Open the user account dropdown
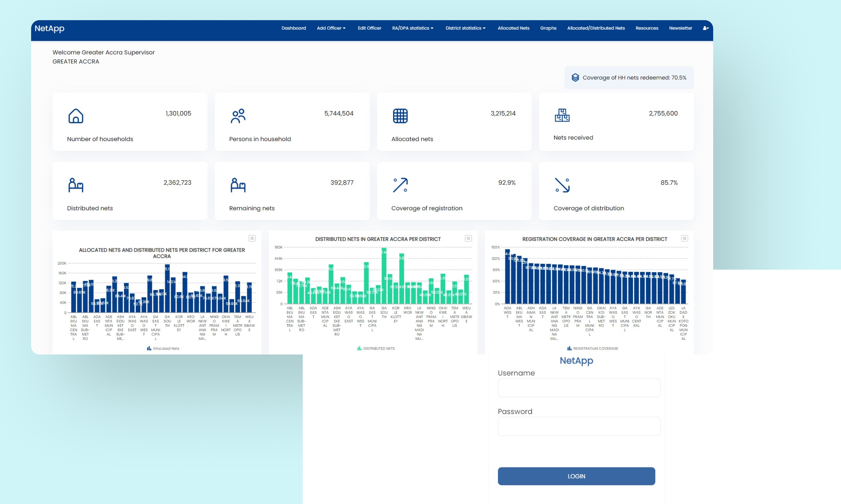This screenshot has height=504, width=841. tap(706, 28)
